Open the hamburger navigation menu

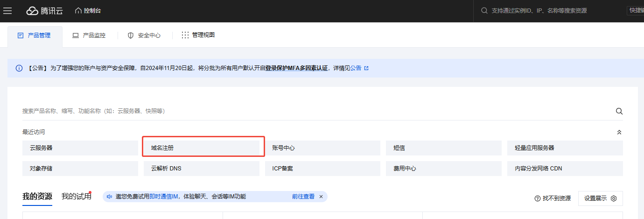7,11
